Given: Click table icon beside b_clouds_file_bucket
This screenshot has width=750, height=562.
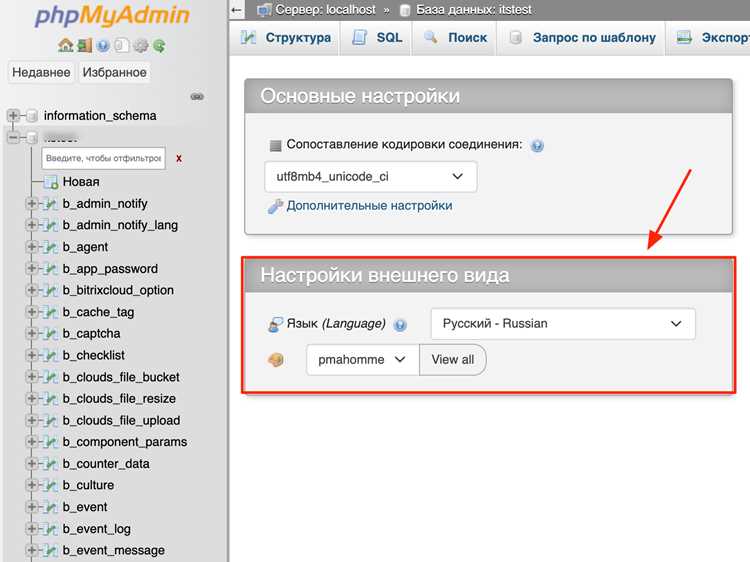Looking at the screenshot, I should [x=50, y=377].
